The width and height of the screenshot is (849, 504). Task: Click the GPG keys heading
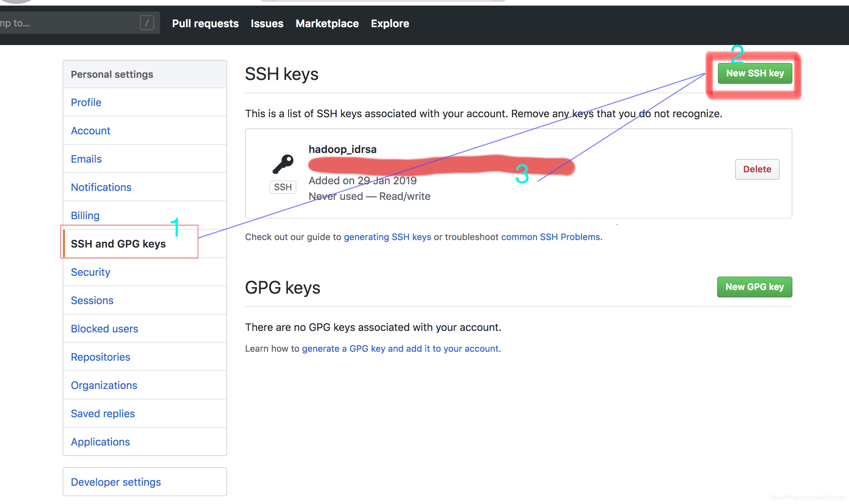pyautogui.click(x=283, y=288)
